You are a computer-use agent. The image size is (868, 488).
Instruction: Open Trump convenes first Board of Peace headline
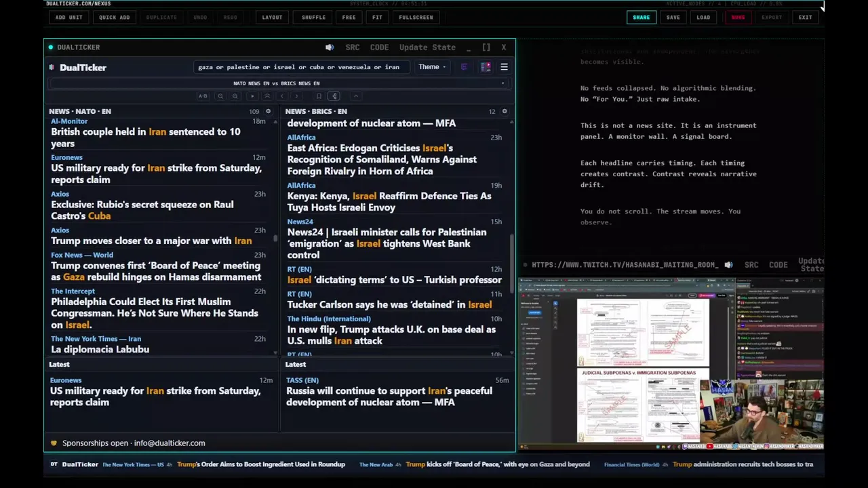156,271
